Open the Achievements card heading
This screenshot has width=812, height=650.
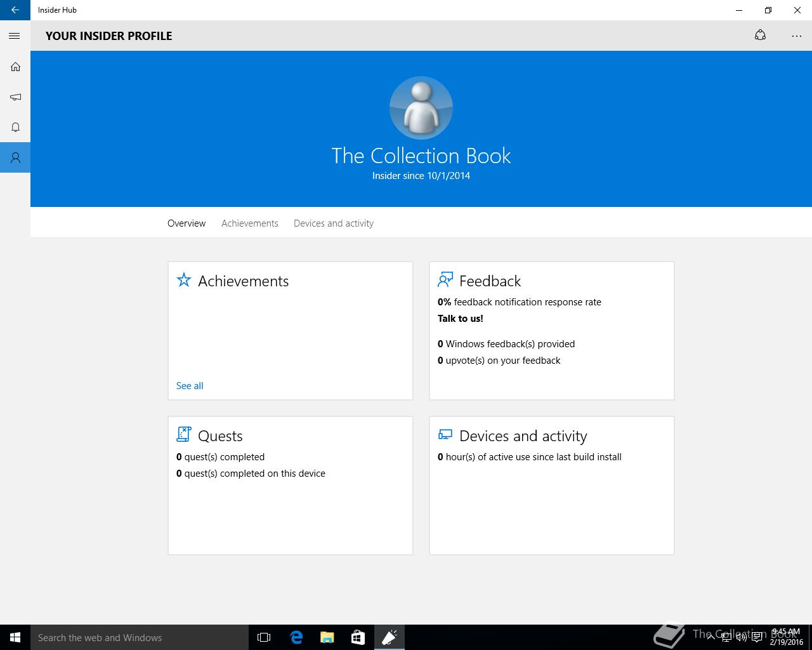coord(244,281)
